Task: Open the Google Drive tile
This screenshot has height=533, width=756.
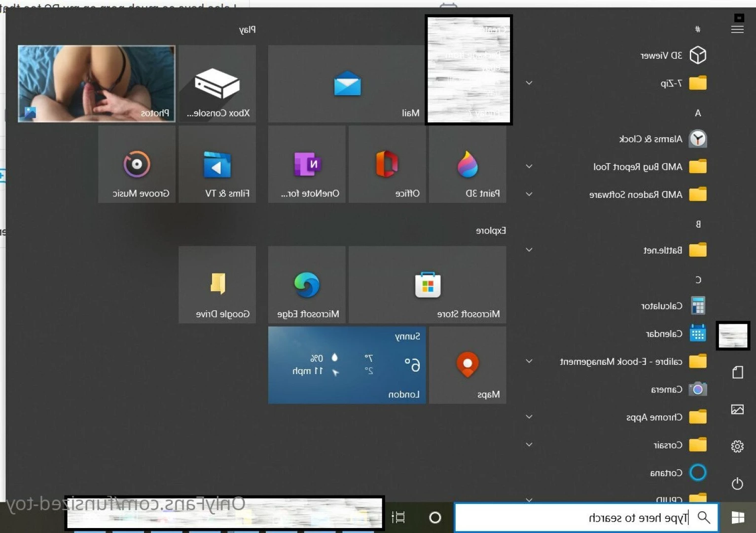Action: click(x=217, y=285)
